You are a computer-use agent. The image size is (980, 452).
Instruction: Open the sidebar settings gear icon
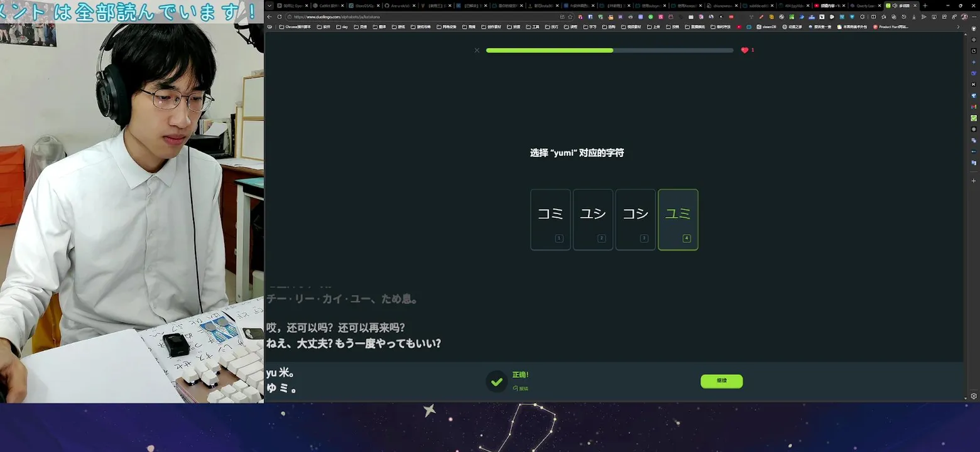(974, 396)
